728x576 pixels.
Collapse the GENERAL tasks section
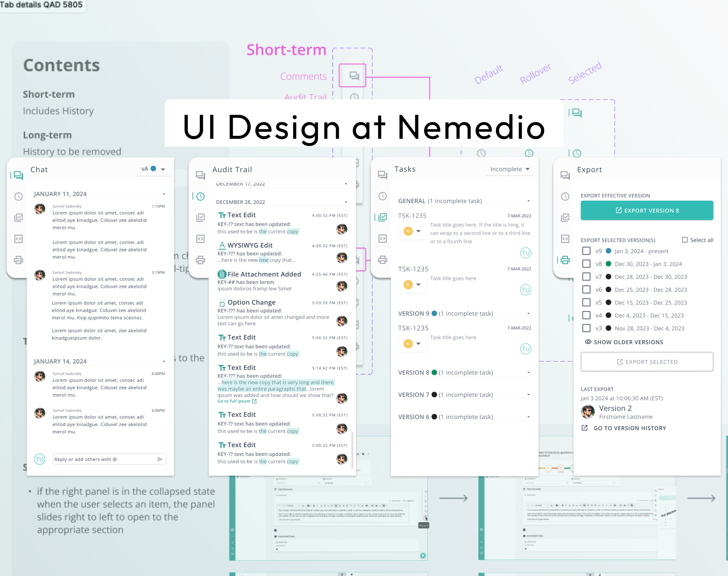(x=528, y=201)
